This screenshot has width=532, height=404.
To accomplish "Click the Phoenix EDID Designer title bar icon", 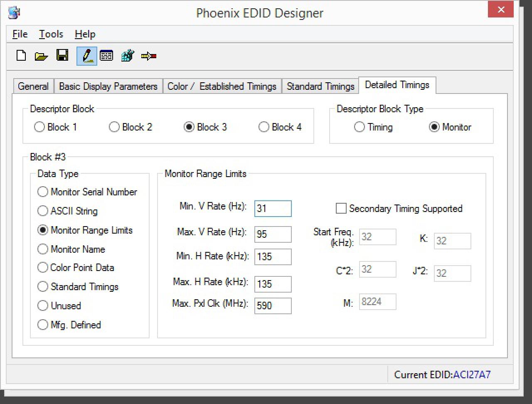I will coord(14,12).
